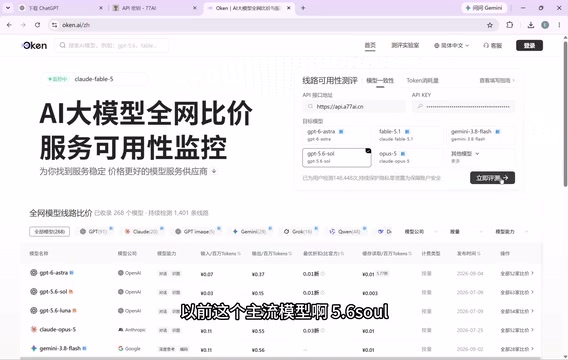Click the 登录 login button
The image size is (568, 360).
529,46
